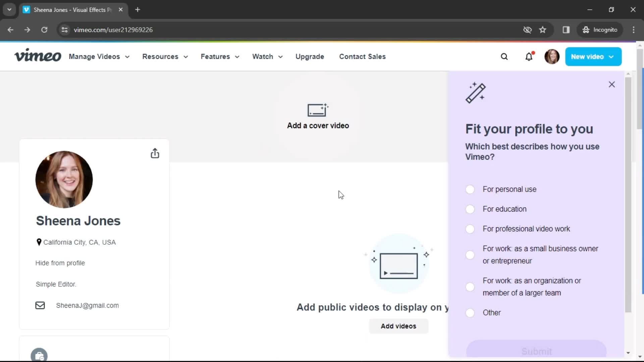Click the notifications bell icon
Image resolution: width=644 pixels, height=362 pixels.
pyautogui.click(x=529, y=56)
